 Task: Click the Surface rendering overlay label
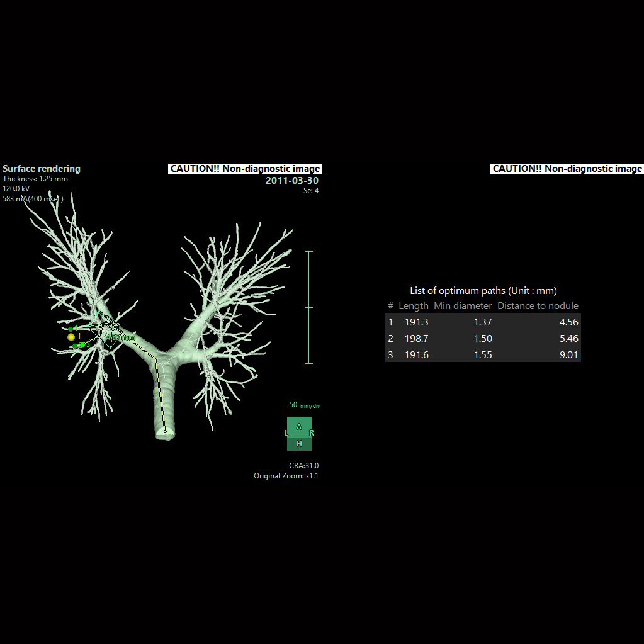click(x=42, y=169)
